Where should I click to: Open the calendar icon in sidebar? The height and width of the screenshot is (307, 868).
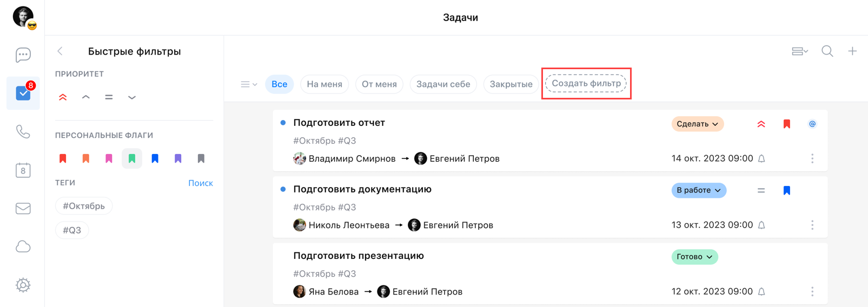pyautogui.click(x=23, y=170)
